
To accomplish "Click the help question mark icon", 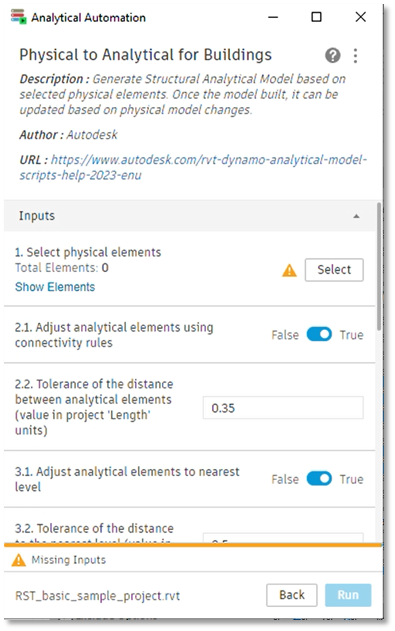I will click(x=333, y=55).
